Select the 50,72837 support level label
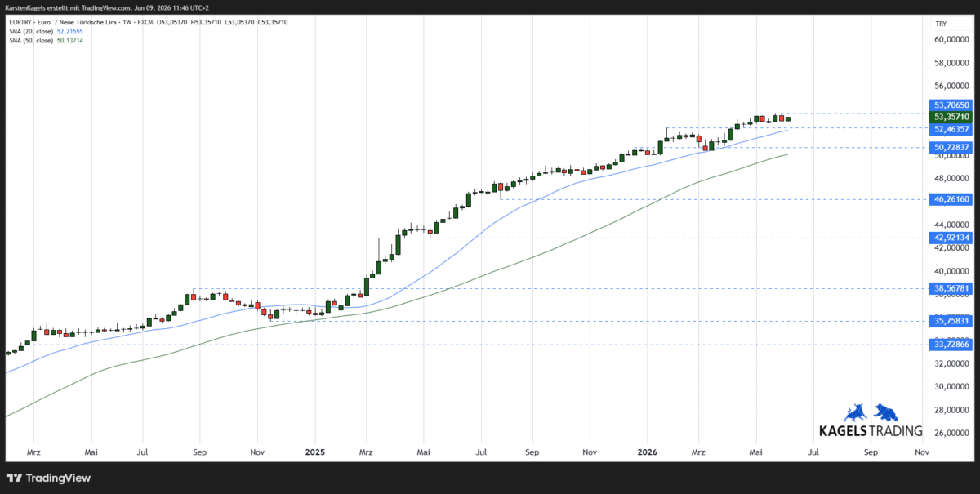 click(x=951, y=147)
